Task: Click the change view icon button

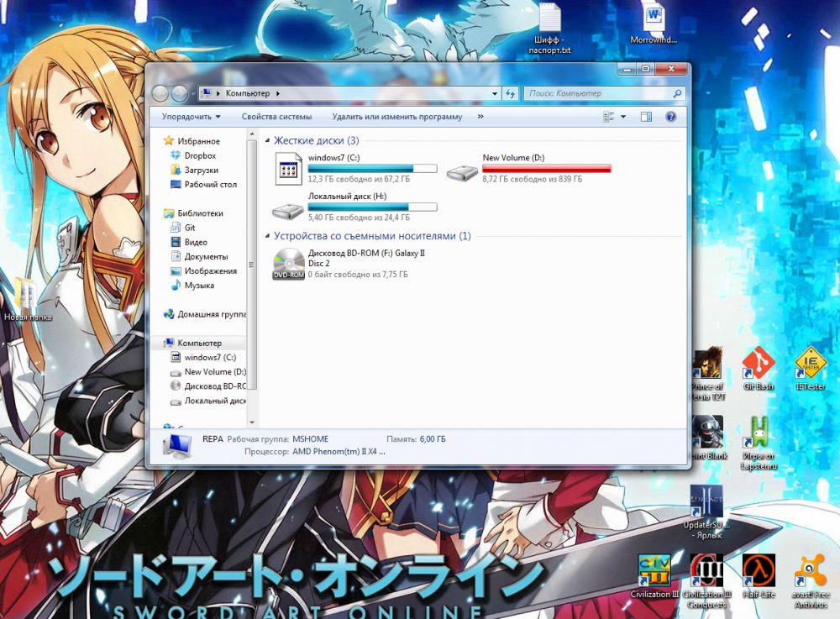Action: (x=608, y=116)
